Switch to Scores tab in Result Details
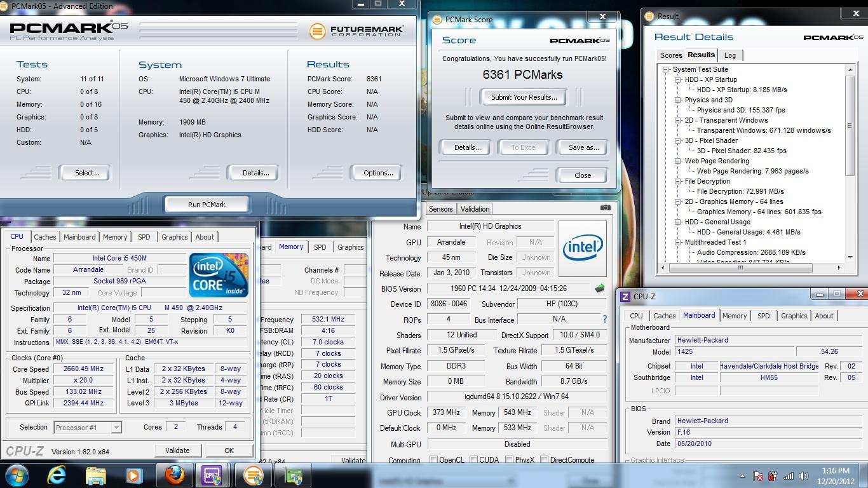This screenshot has height=488, width=868. 671,55
